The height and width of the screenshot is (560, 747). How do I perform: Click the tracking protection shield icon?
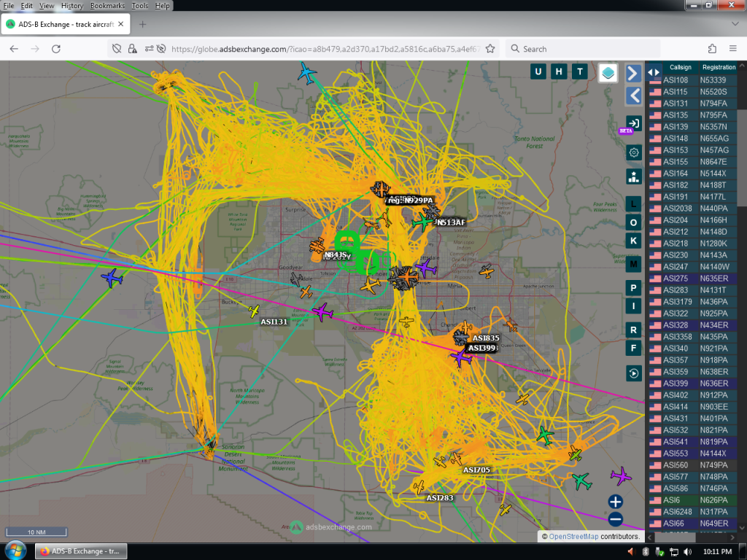(x=117, y=49)
